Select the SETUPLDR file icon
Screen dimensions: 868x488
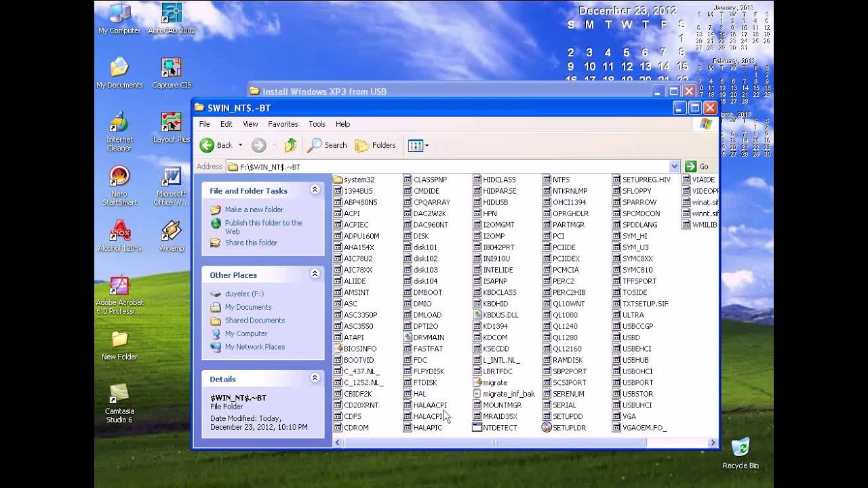pyautogui.click(x=547, y=428)
